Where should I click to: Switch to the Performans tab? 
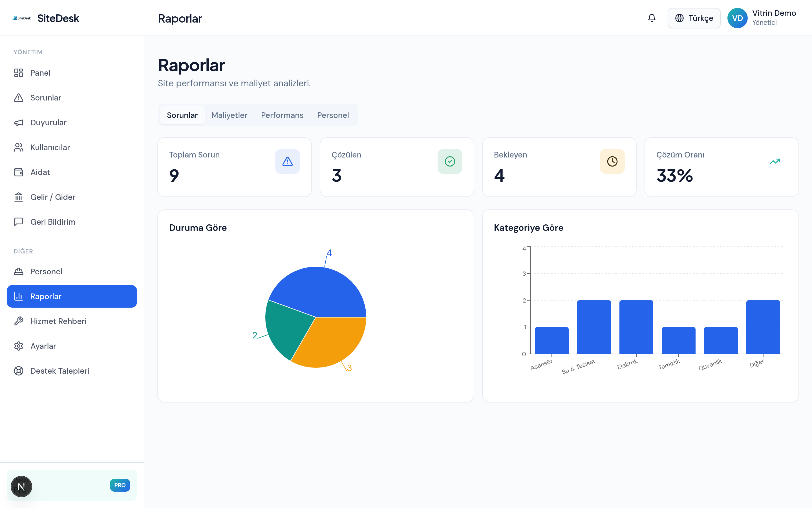click(x=282, y=115)
